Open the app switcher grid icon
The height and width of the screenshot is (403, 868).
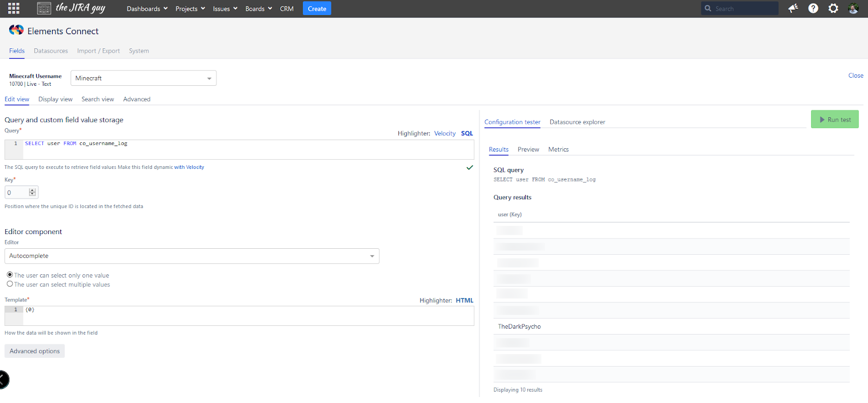(x=14, y=8)
